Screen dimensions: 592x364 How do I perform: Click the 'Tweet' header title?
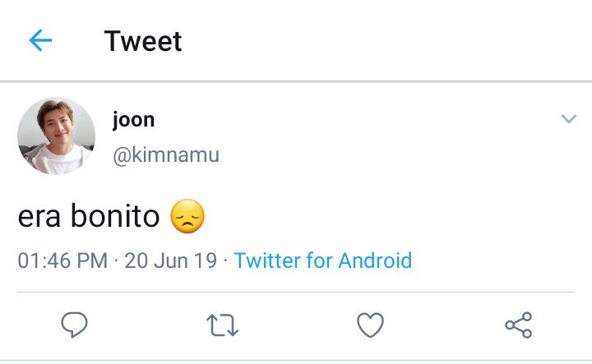[143, 41]
